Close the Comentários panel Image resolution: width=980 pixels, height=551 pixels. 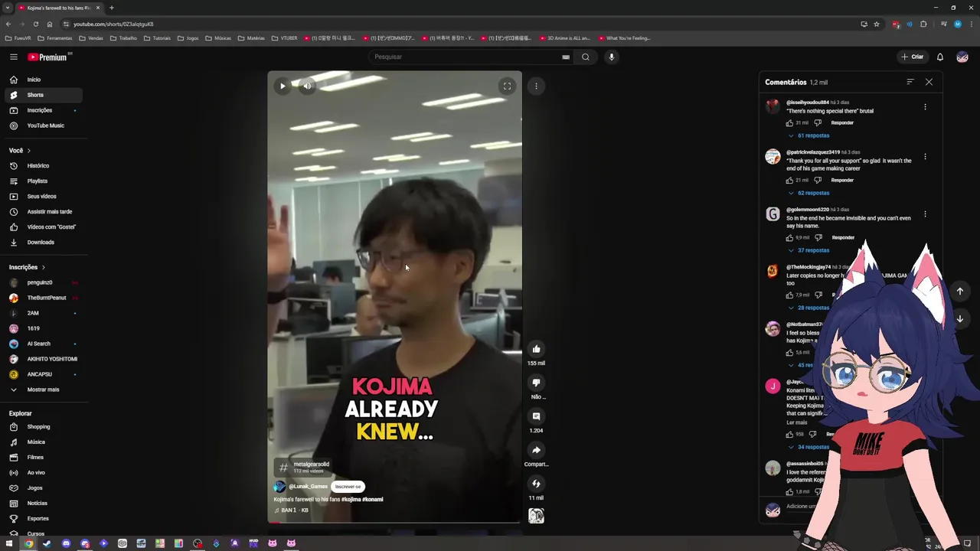[929, 82]
